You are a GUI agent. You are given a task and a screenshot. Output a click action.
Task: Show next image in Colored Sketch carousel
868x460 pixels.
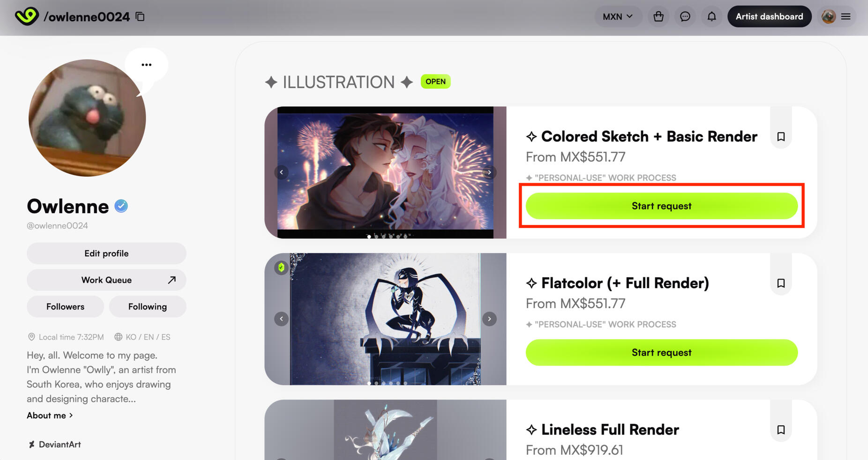[x=489, y=172]
